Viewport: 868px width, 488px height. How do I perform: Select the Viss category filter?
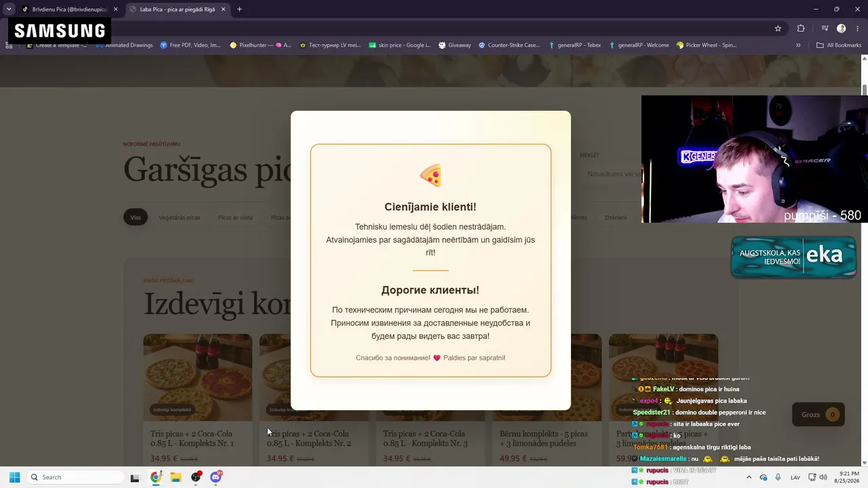tap(136, 218)
